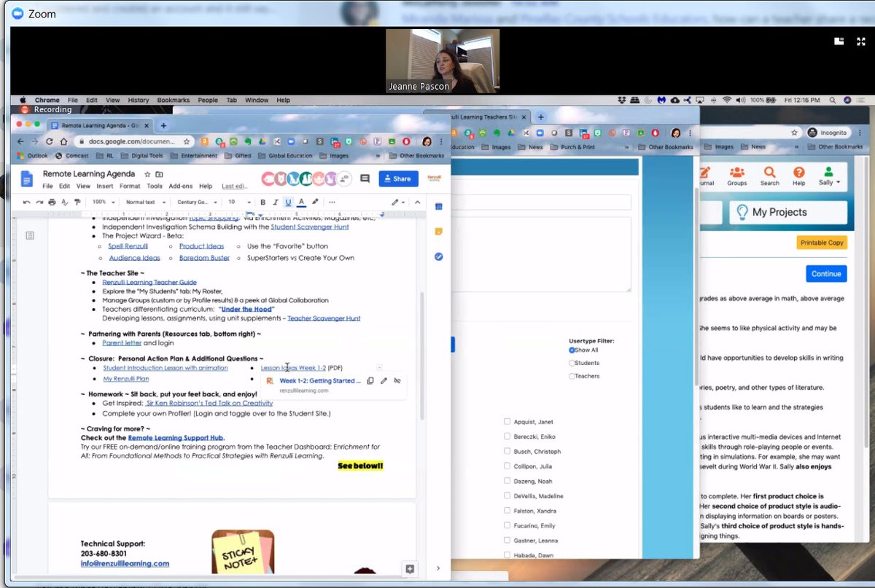
Task: Switch to Remote Learning Agenda tab
Action: pyautogui.click(x=101, y=125)
